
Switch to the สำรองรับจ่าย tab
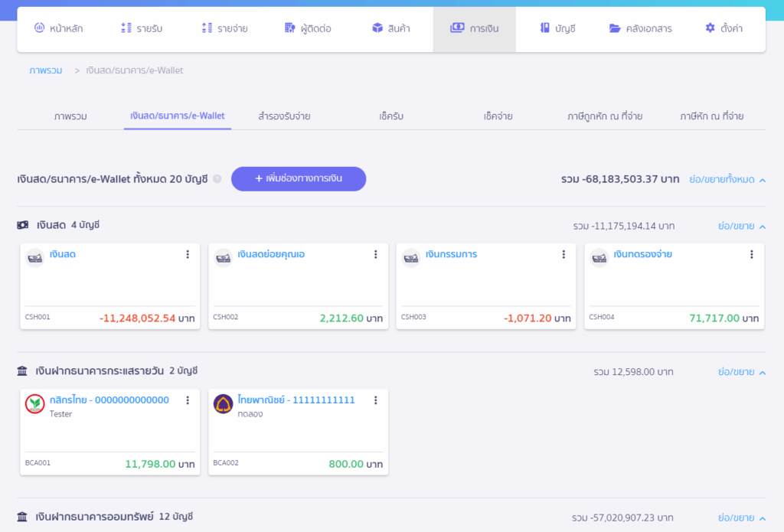[x=284, y=116]
